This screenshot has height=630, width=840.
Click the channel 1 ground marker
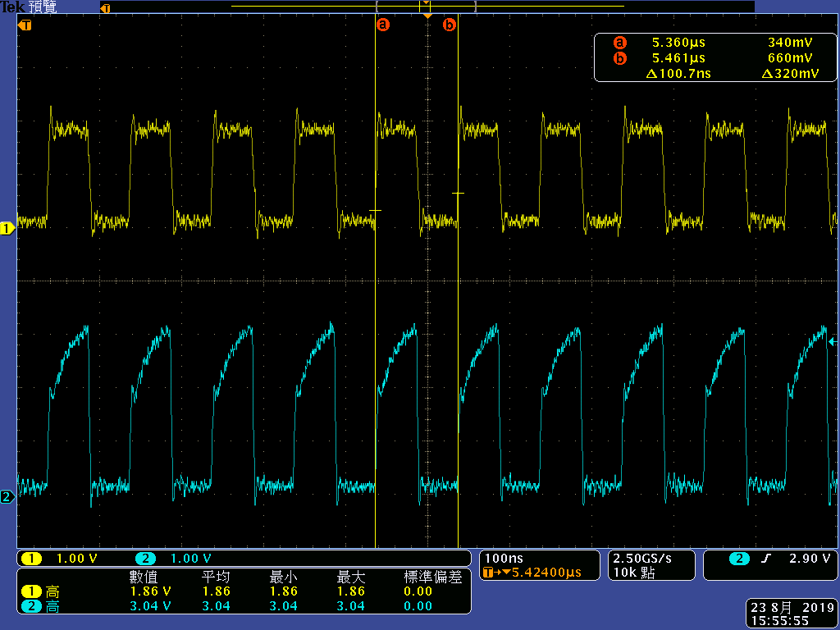point(7,229)
